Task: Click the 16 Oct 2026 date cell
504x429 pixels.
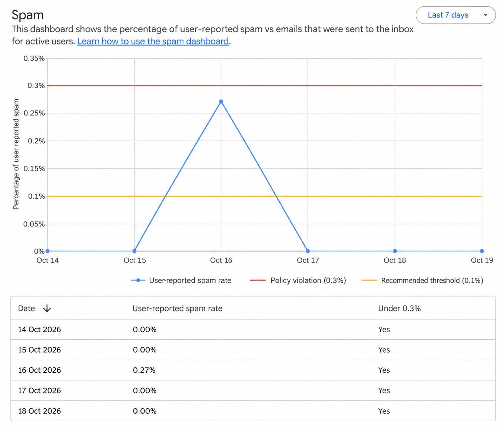Action: coord(40,370)
